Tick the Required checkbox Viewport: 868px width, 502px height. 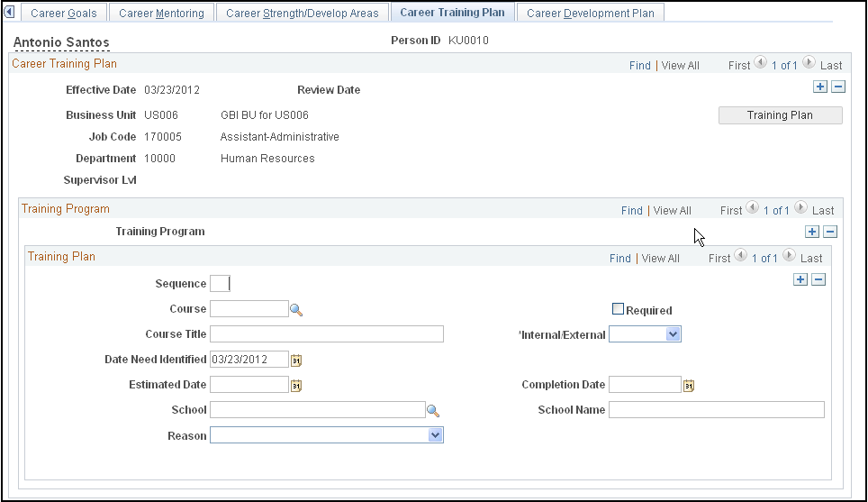pos(618,309)
